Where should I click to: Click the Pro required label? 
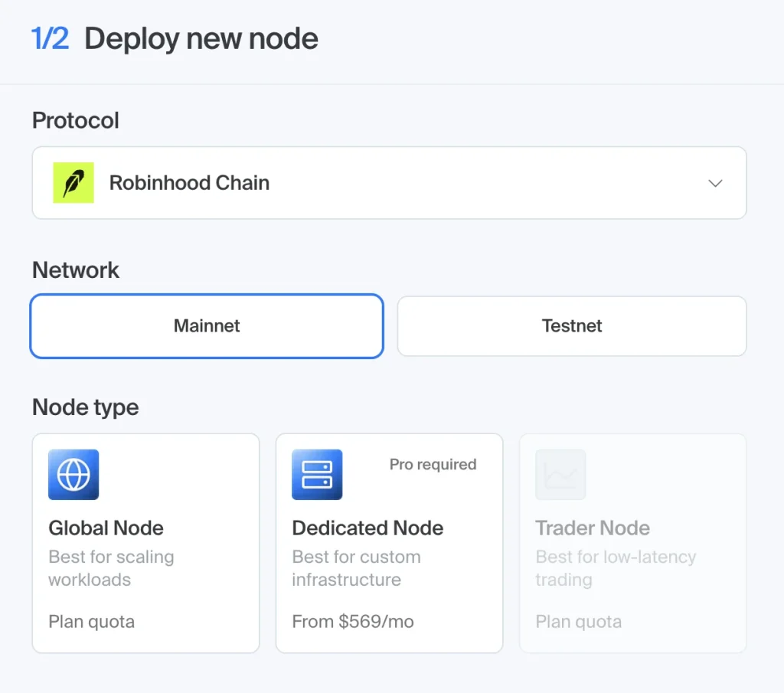433,465
